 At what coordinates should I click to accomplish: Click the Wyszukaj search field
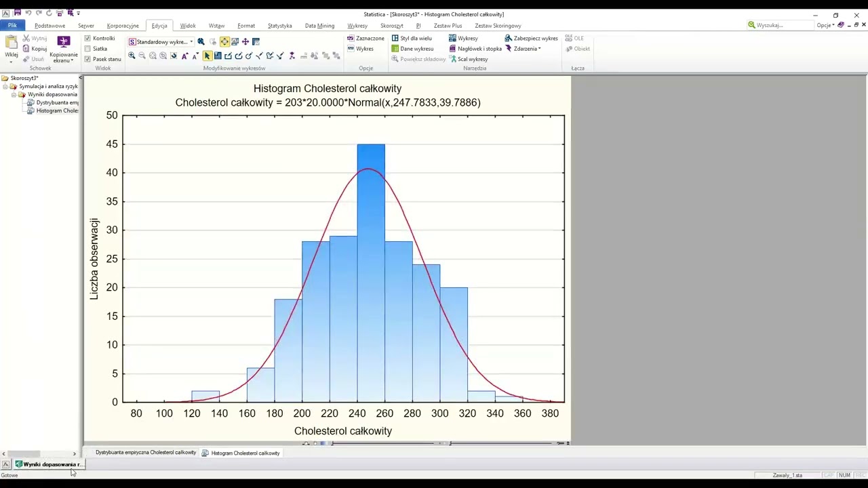[x=780, y=25]
